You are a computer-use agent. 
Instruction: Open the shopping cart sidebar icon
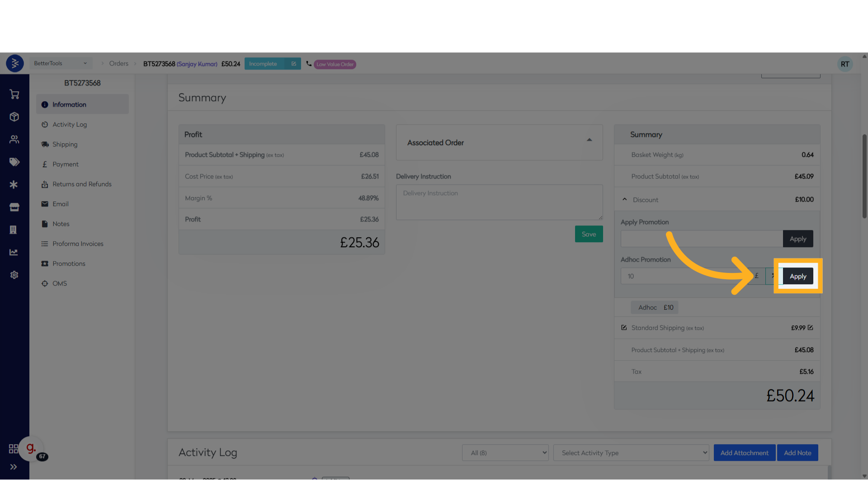(x=14, y=94)
